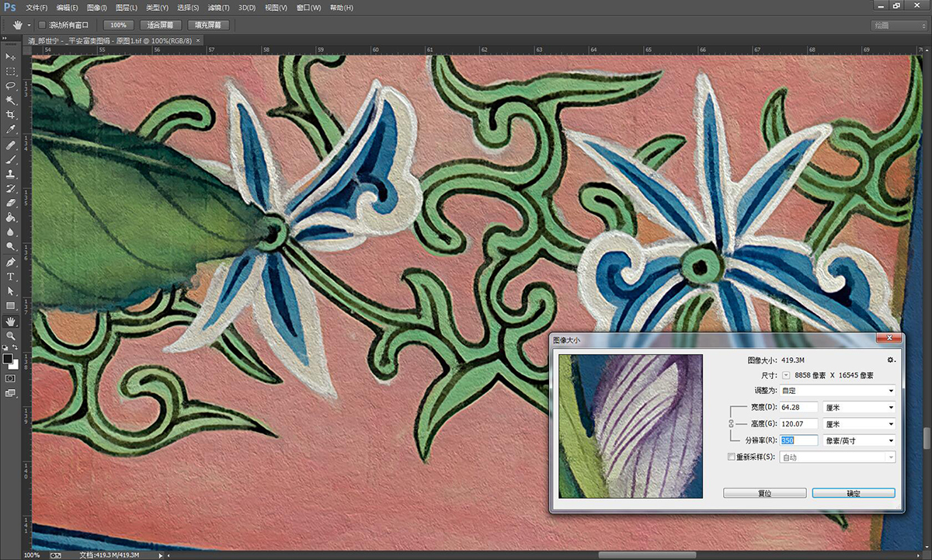The width and height of the screenshot is (932, 560).
Task: Change the screen mode
Action: [11, 393]
